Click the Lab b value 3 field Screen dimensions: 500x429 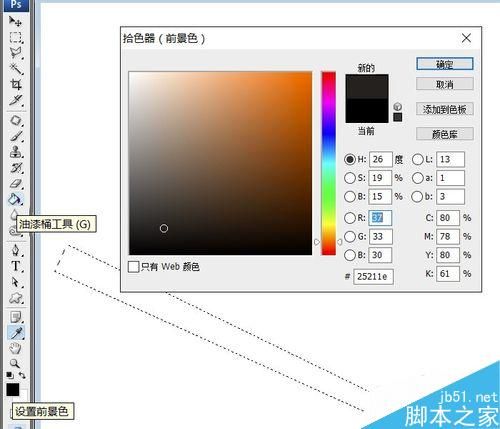[450, 197]
